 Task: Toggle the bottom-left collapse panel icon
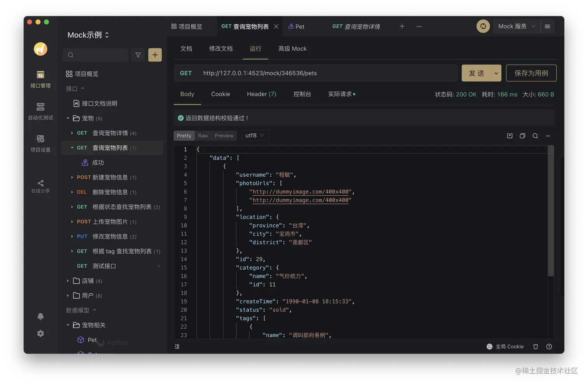click(x=177, y=347)
